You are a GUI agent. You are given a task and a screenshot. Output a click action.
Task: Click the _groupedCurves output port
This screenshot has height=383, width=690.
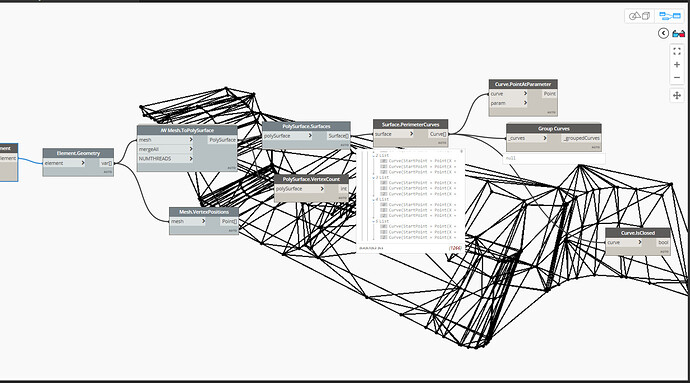(x=581, y=138)
